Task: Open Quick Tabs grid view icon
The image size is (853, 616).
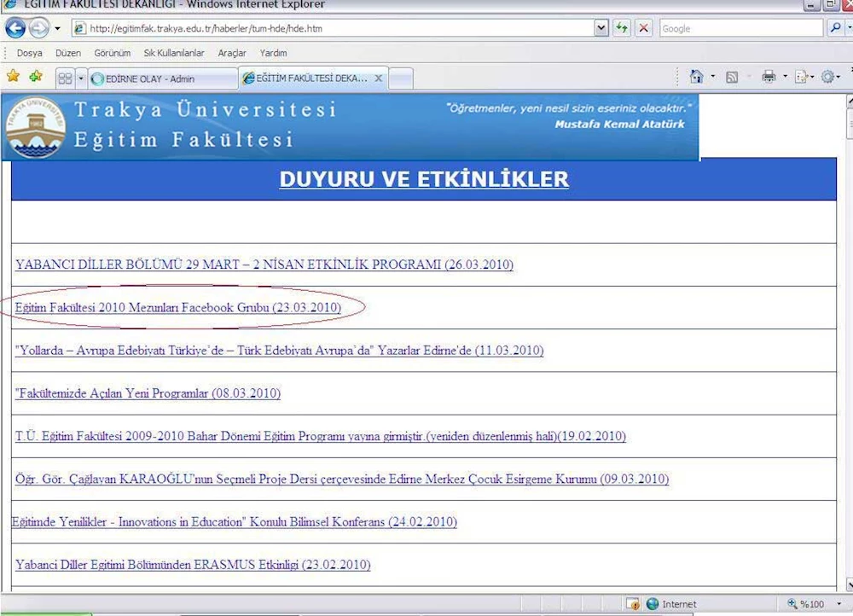Action: (65, 78)
